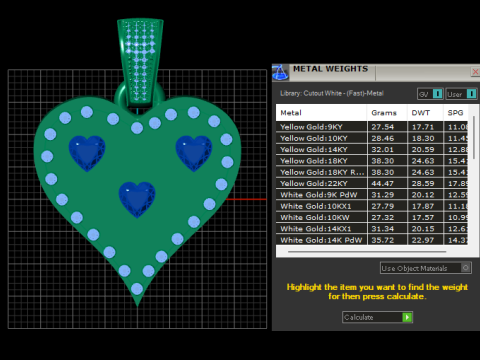Click the 27.54 grams cell

pyautogui.click(x=387, y=127)
